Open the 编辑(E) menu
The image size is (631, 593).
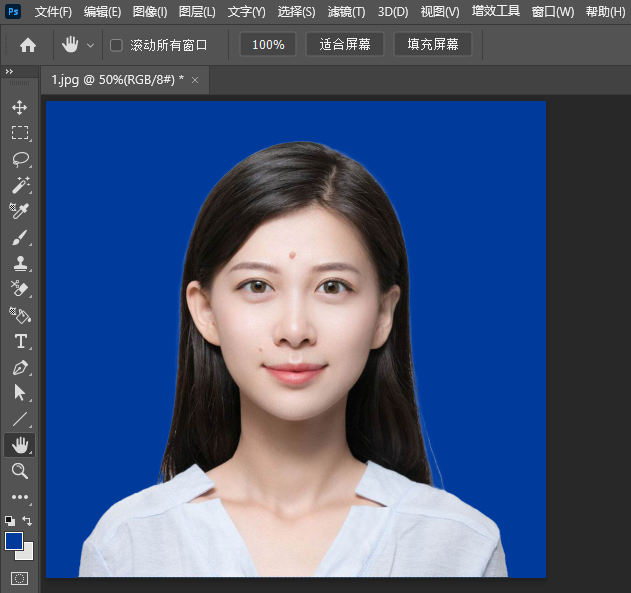pyautogui.click(x=102, y=12)
